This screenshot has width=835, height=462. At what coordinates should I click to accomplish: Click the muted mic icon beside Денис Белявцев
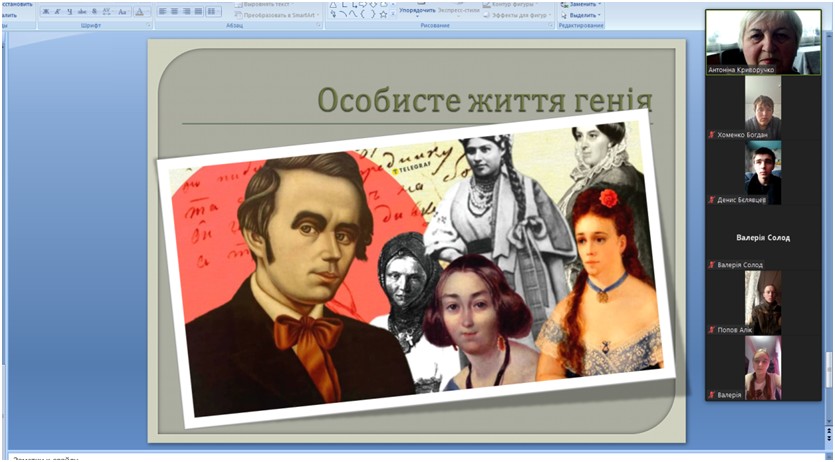tap(712, 200)
